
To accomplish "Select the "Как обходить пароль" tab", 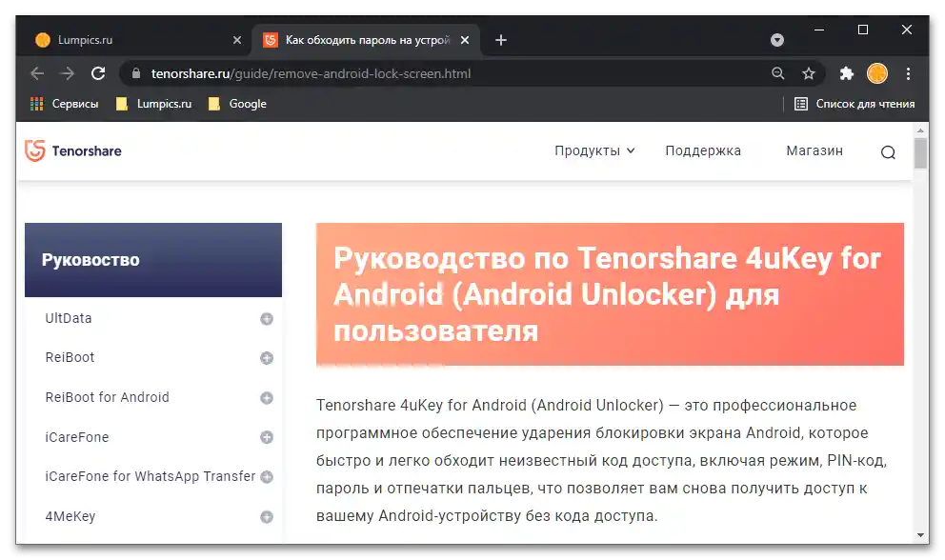I will tap(365, 40).
